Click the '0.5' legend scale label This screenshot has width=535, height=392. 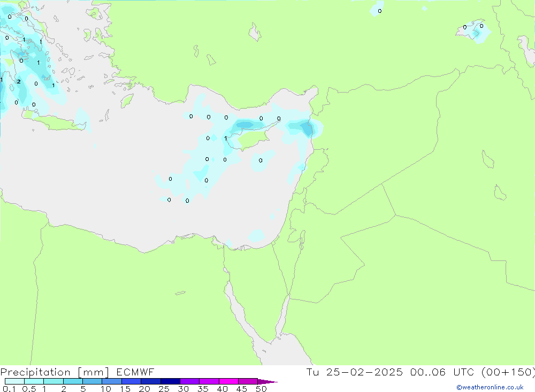tap(29, 389)
